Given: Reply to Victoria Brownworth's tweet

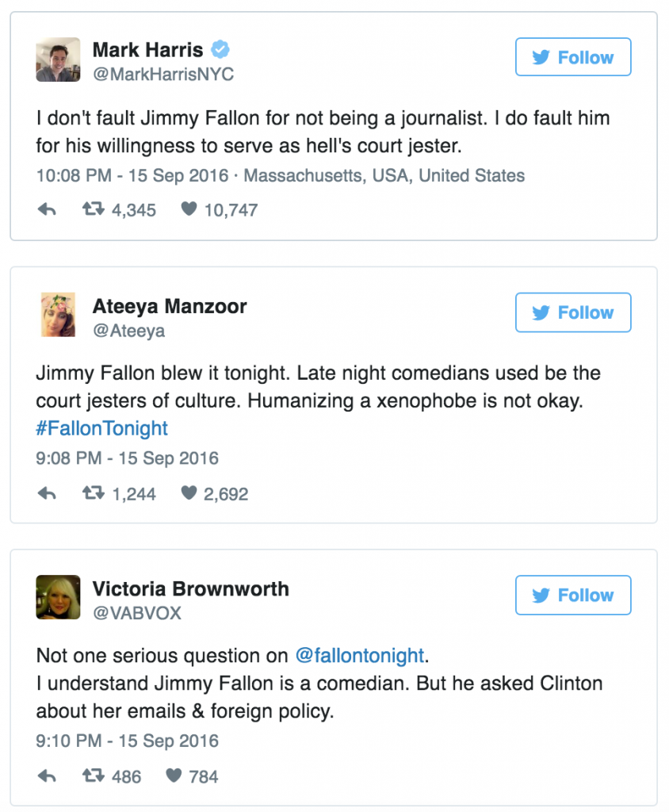Looking at the screenshot, I should point(47,776).
